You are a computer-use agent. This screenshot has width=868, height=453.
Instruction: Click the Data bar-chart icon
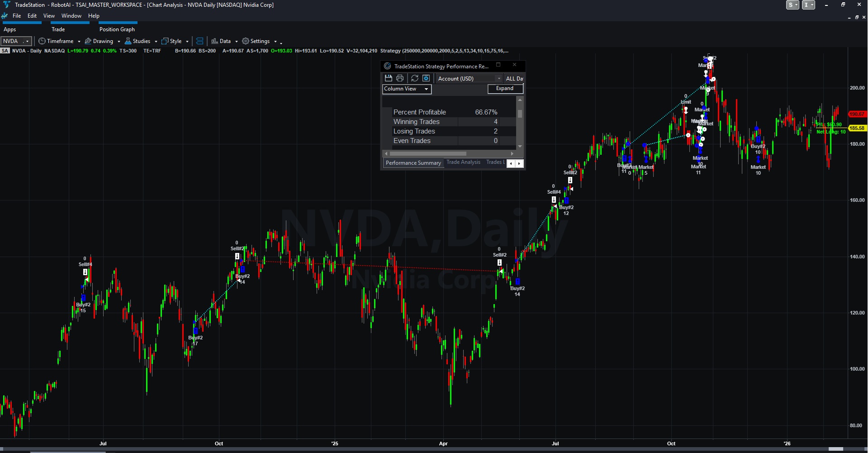(215, 41)
